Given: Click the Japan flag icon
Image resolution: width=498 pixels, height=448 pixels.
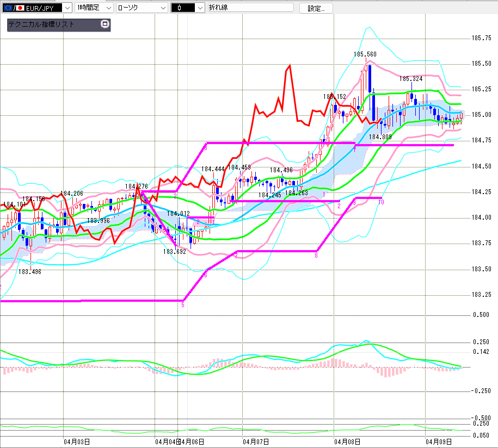Looking at the screenshot, I should tap(21, 8).
